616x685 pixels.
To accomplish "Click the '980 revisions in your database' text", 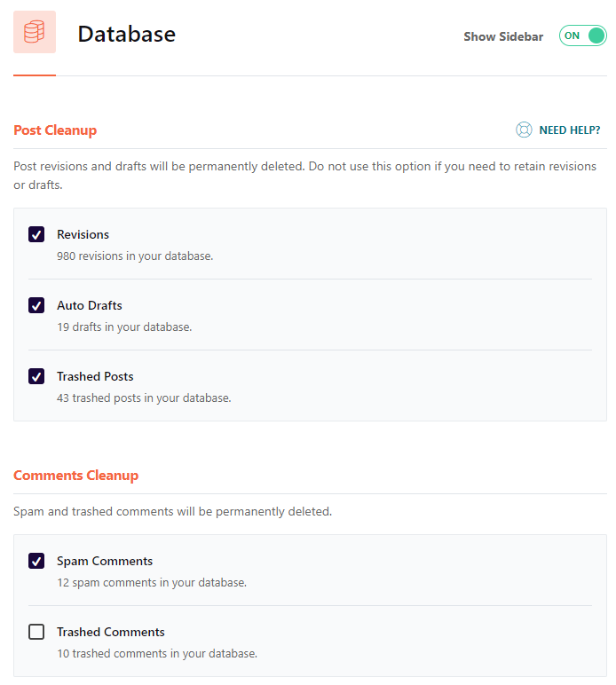I will (x=135, y=256).
